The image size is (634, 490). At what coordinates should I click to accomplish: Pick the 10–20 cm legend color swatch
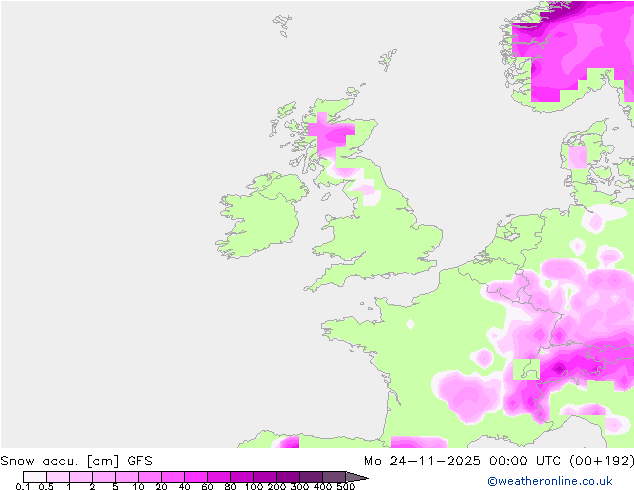(x=150, y=477)
